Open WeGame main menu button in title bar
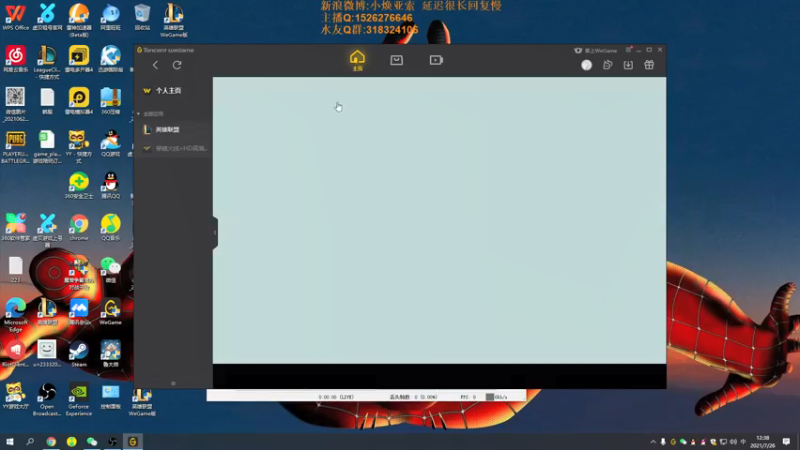The width and height of the screenshot is (800, 450). tap(629, 50)
